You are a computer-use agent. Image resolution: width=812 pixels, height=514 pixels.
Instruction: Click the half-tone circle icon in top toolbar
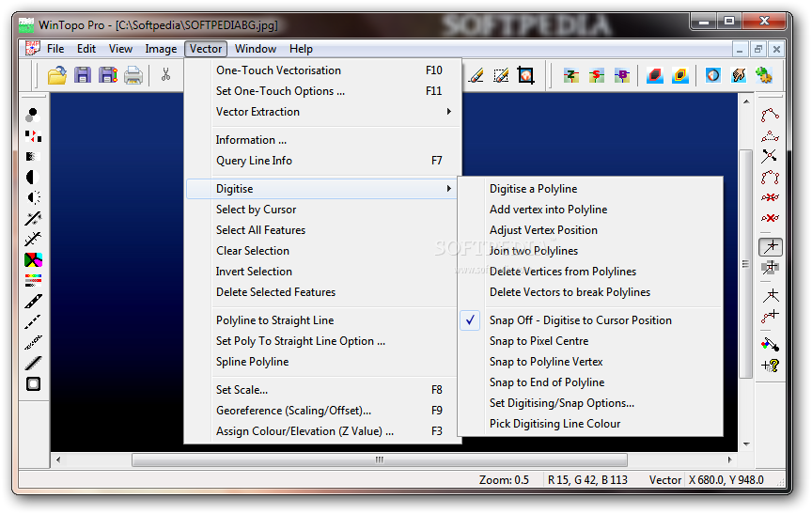713,75
